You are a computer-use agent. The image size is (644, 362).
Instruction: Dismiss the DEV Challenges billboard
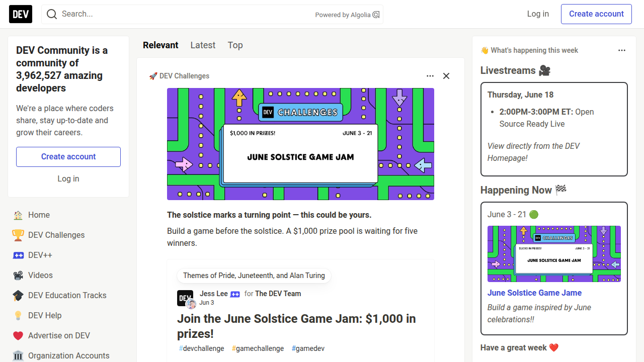446,76
